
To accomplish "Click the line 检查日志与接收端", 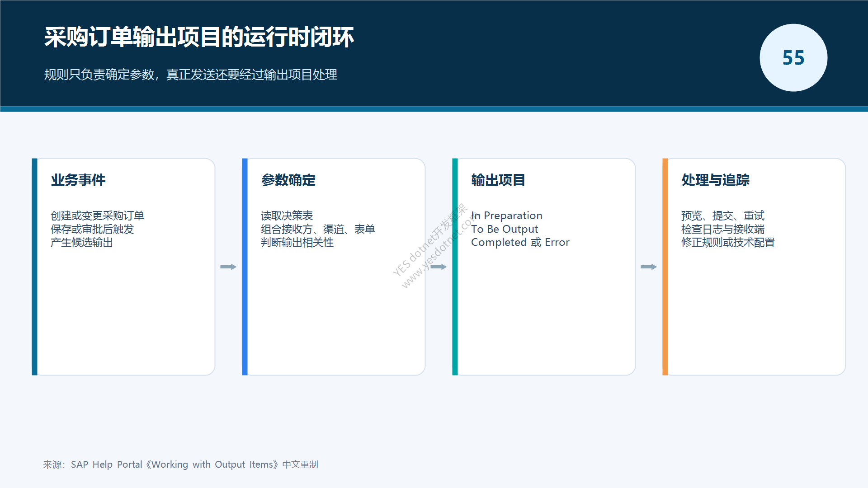I will point(723,229).
